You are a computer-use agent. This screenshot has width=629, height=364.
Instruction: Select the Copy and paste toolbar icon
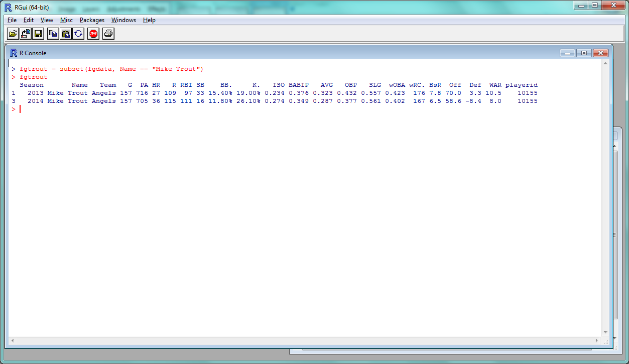pyautogui.click(x=78, y=34)
